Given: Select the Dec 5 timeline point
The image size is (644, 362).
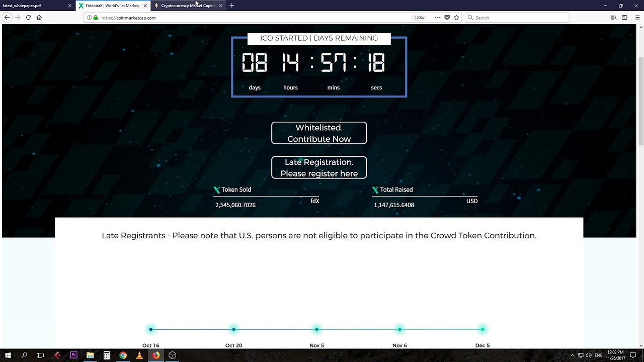Looking at the screenshot, I should pos(482,329).
